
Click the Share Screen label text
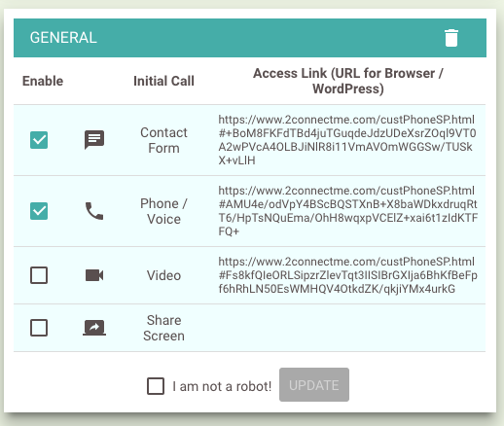(163, 328)
